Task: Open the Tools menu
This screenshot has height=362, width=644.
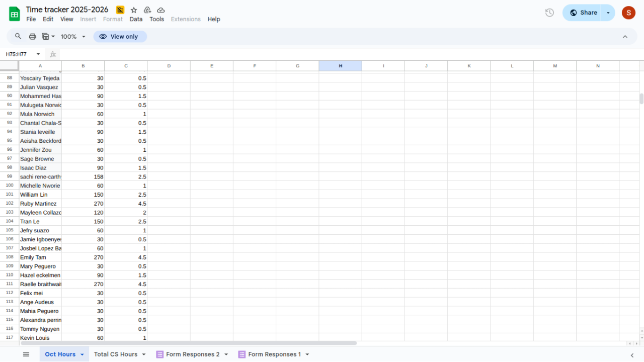Action: pyautogui.click(x=157, y=19)
